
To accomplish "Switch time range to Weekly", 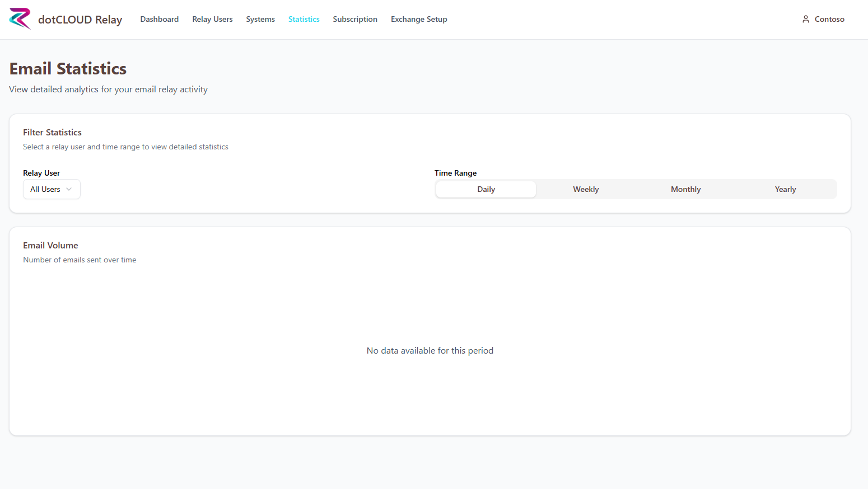I will tap(585, 189).
